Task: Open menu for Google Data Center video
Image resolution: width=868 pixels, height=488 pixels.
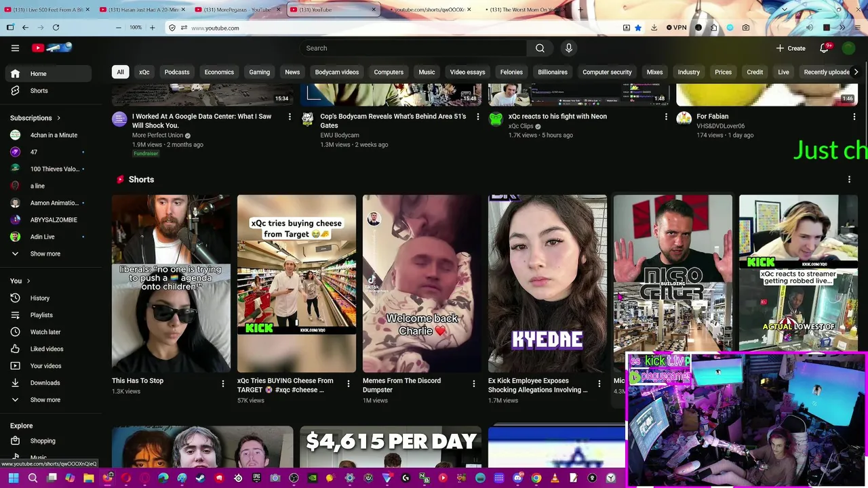Action: point(290,117)
